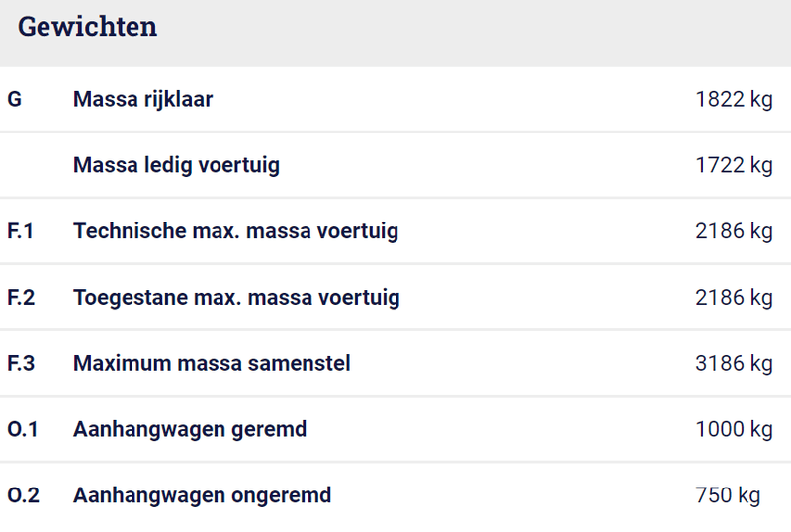Click the G code in the first row
Viewport: 791px width, 532px height.
pos(15,99)
